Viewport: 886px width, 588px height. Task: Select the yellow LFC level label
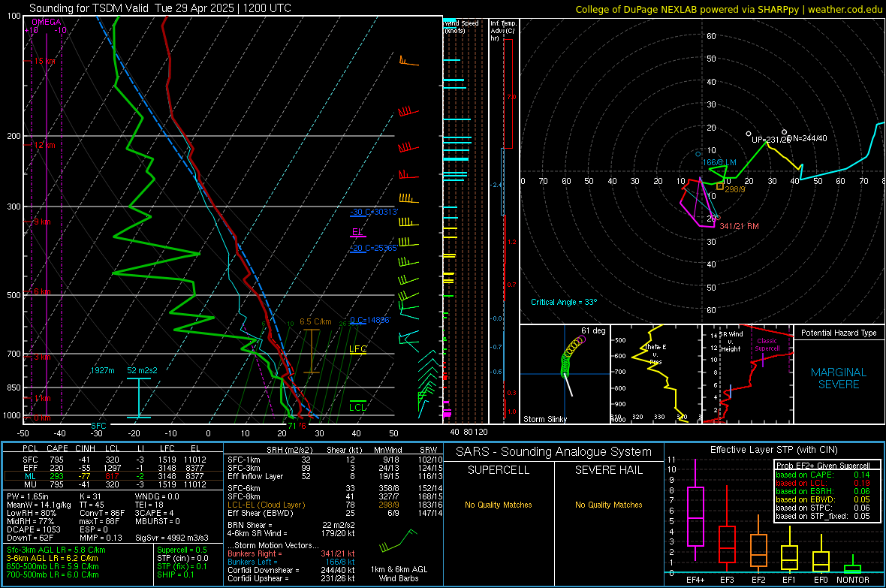pos(357,349)
